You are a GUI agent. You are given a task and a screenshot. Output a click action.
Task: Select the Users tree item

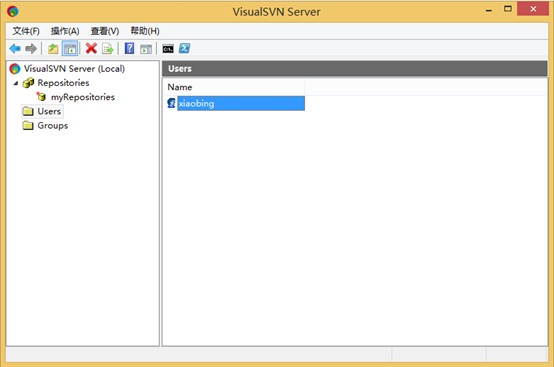point(49,111)
